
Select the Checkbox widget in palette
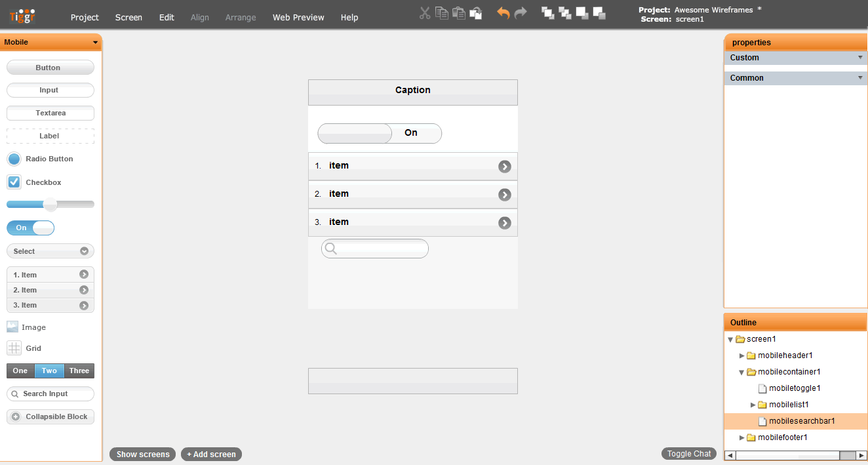[x=34, y=182]
